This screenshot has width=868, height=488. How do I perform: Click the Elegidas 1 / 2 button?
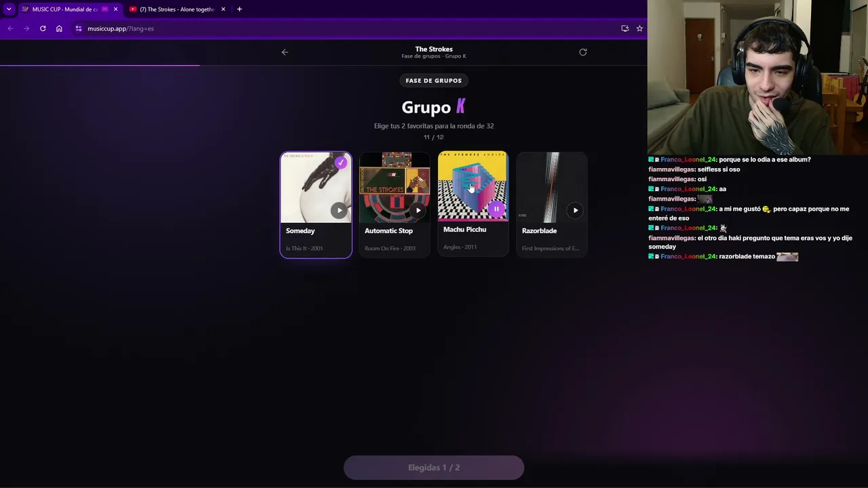coord(434,468)
